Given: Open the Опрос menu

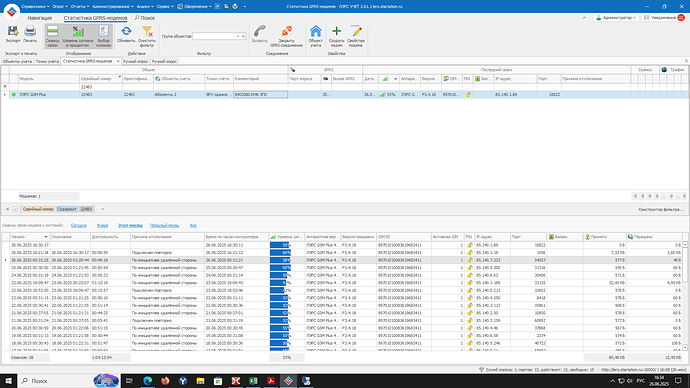Looking at the screenshot, I should 60,7.
